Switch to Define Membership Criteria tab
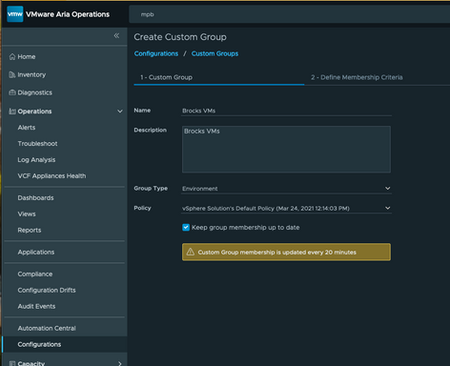 (357, 77)
